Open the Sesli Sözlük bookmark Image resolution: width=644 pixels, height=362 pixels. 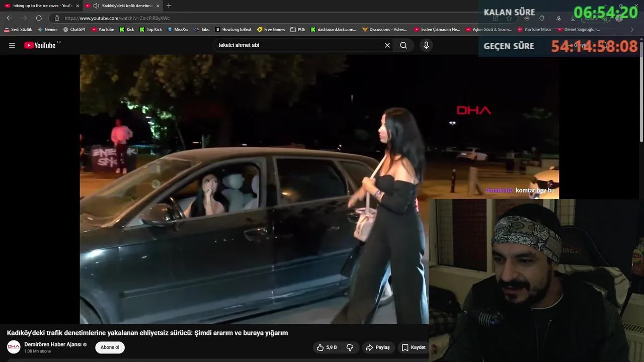click(x=18, y=30)
